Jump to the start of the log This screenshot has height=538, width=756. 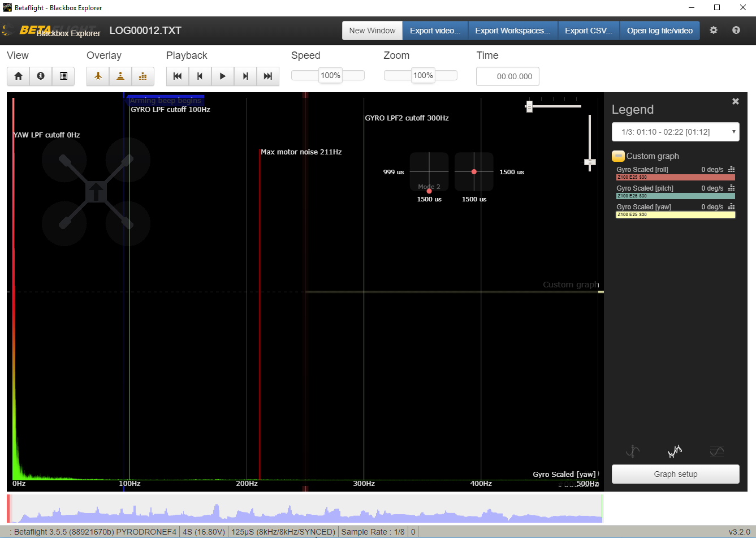click(178, 76)
